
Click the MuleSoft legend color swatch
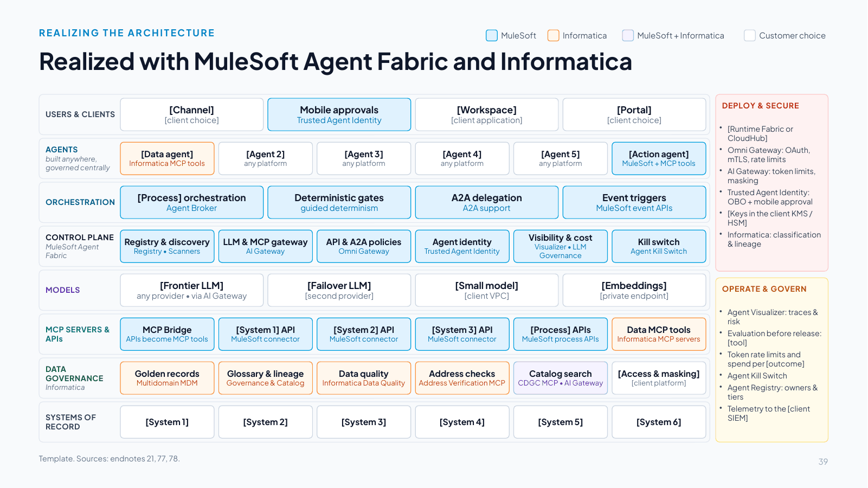coord(492,35)
